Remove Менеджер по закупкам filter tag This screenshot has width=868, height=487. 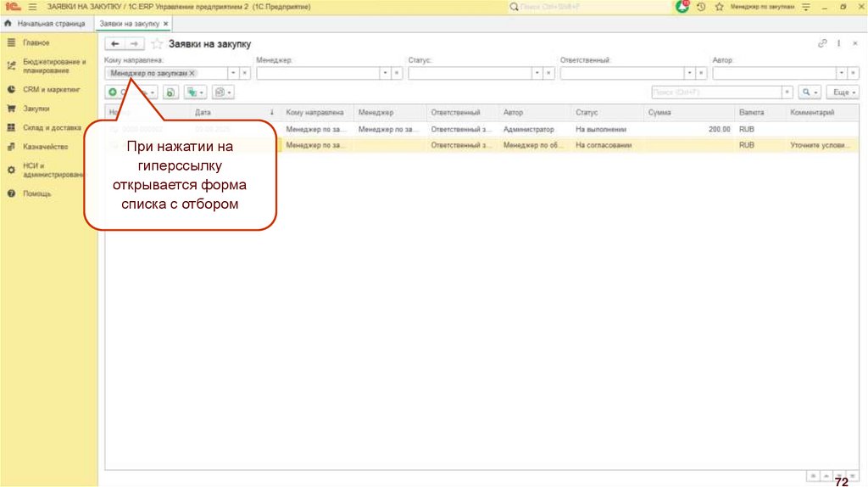[x=192, y=74]
